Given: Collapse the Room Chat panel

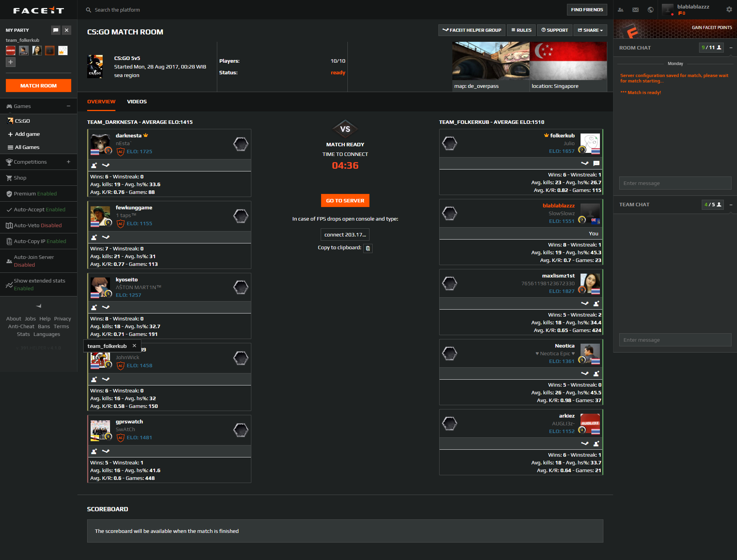Looking at the screenshot, I should (x=731, y=48).
